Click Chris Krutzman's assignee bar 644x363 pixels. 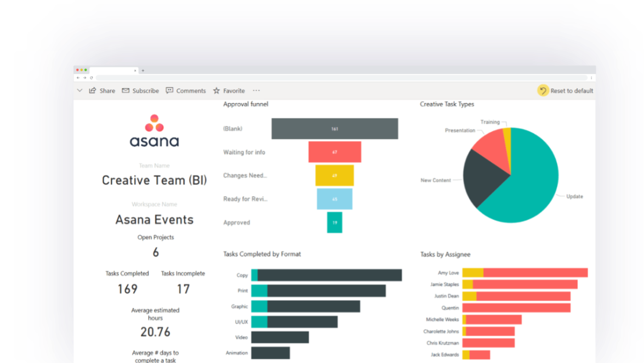pos(488,343)
